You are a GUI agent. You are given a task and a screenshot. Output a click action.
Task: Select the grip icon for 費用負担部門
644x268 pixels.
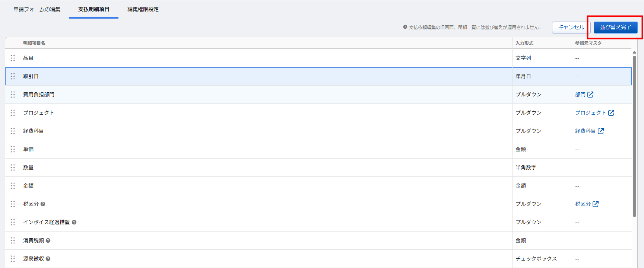(x=13, y=95)
